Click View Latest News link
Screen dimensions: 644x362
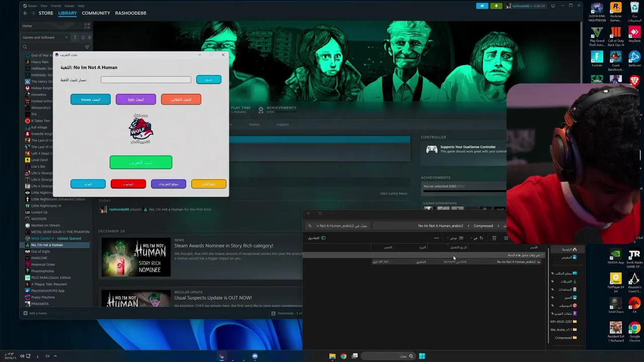tap(393, 194)
